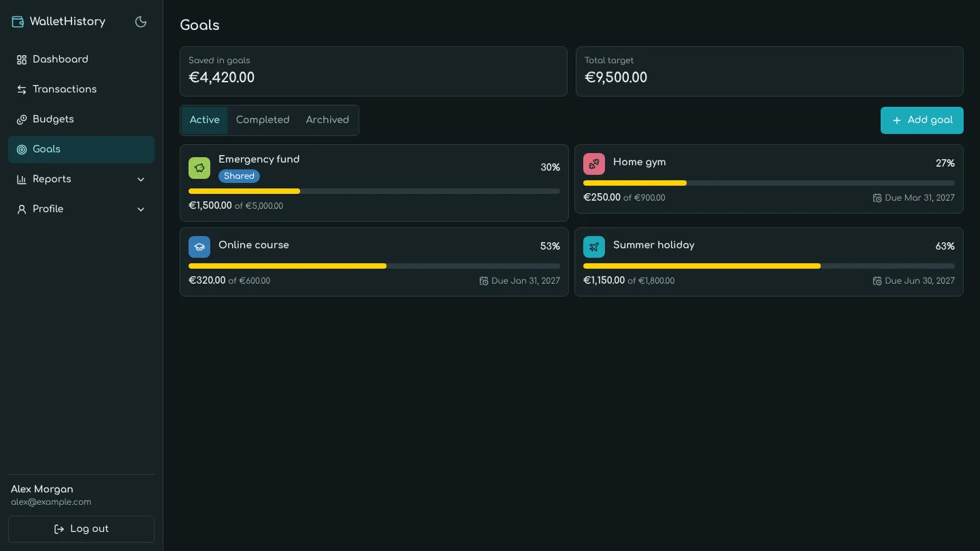Switch to the Archived tab
980x551 pixels.
pyautogui.click(x=327, y=120)
